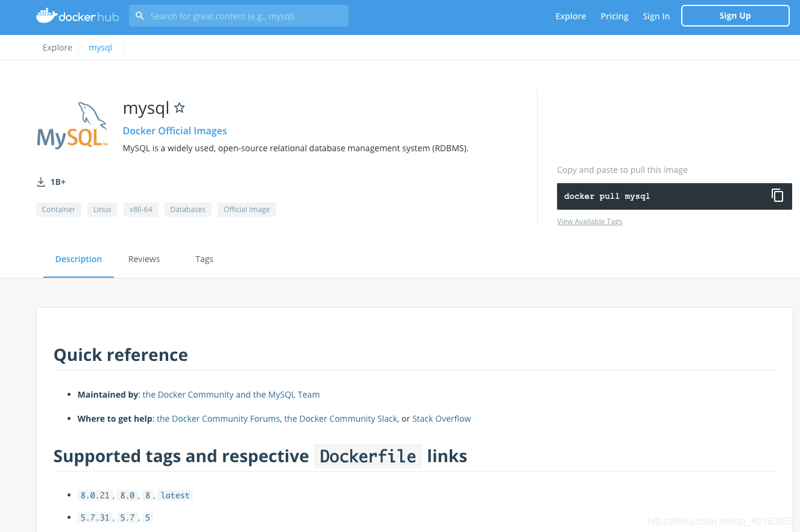Click the Official Image tag chip

pyautogui.click(x=247, y=210)
